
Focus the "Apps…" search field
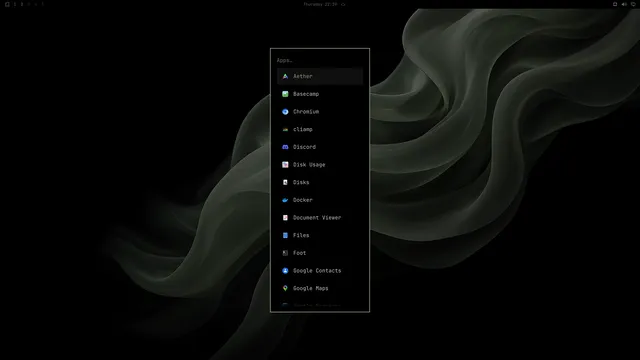(320, 60)
